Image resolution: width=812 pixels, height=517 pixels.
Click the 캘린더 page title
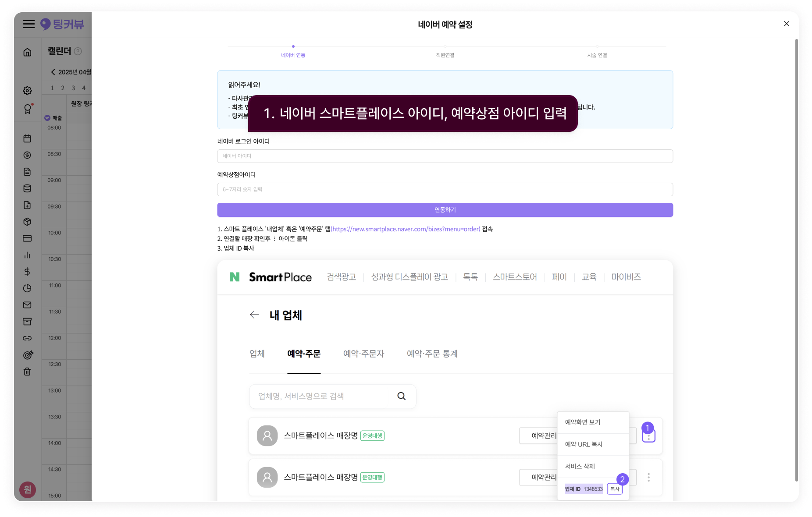[x=60, y=51]
